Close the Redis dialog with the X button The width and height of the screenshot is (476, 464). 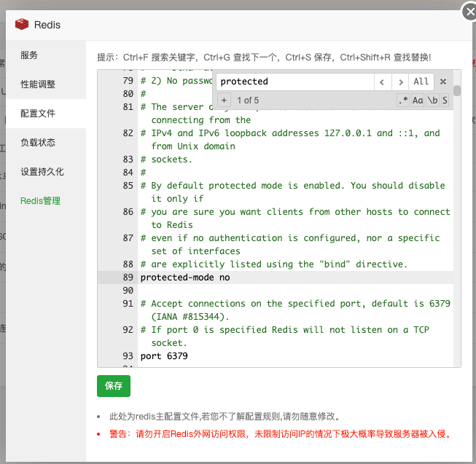[469, 12]
